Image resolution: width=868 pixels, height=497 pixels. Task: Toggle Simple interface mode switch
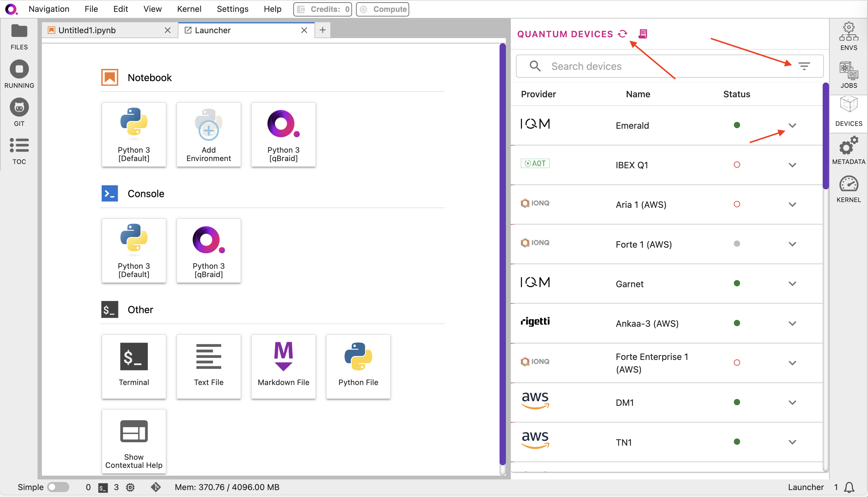(58, 487)
